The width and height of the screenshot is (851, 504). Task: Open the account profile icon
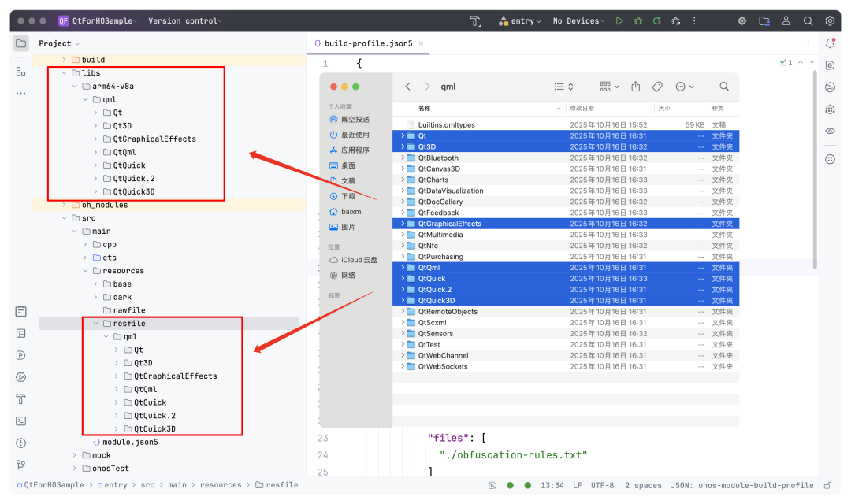[x=786, y=21]
